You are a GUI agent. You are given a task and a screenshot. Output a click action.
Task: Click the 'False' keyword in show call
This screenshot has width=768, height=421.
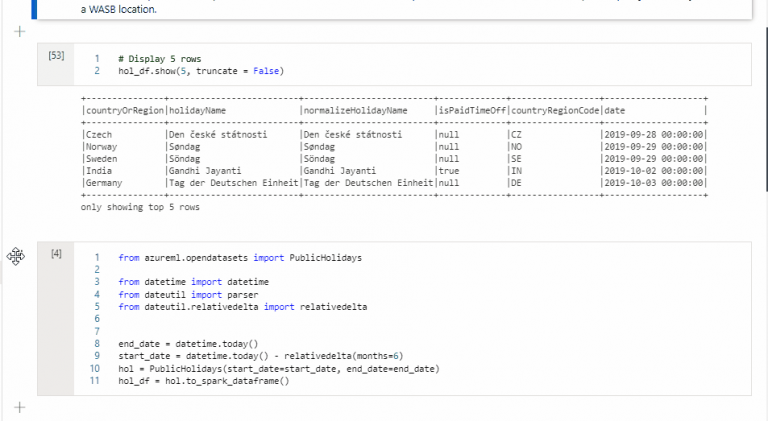(x=266, y=71)
